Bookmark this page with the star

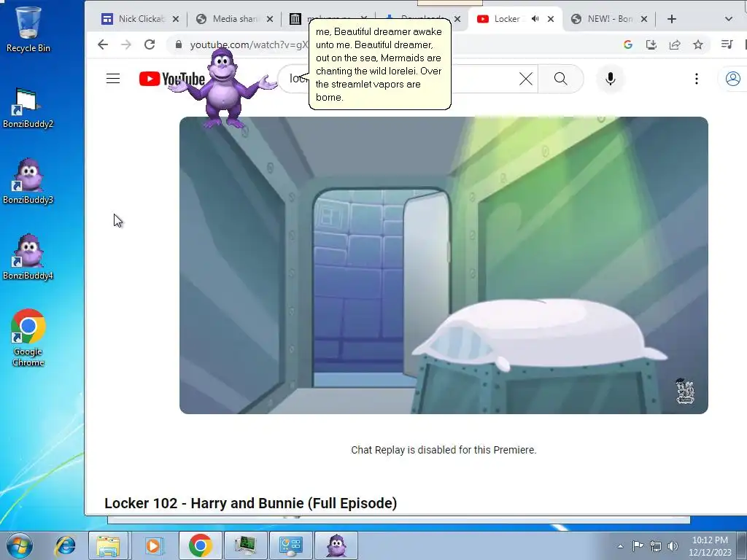click(698, 44)
